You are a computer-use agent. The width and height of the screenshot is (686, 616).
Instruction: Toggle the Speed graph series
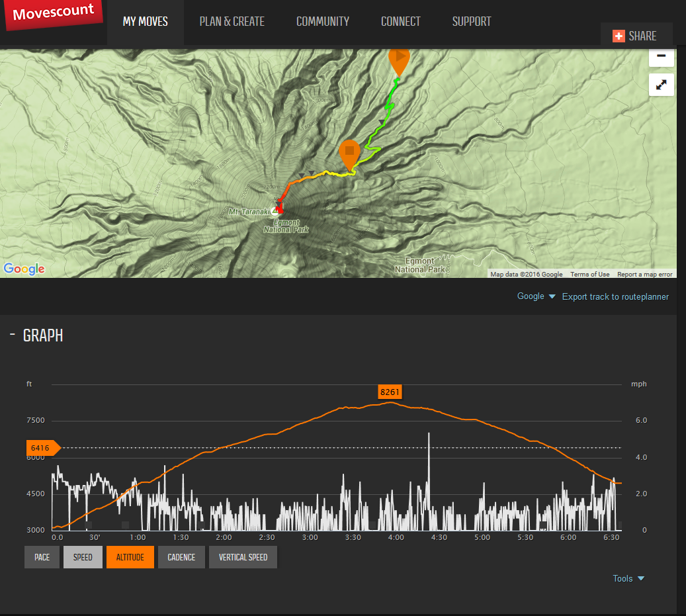83,557
